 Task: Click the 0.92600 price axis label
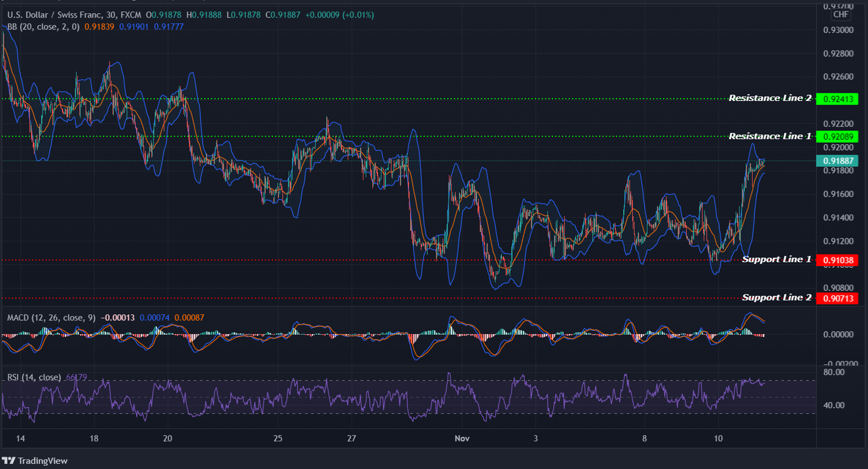(838, 77)
